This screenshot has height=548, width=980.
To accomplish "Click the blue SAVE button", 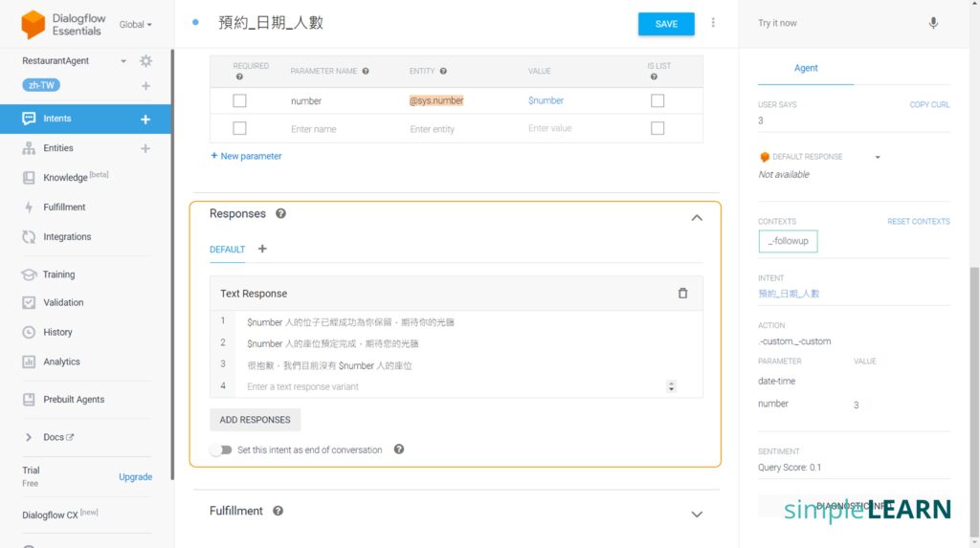I will click(666, 24).
